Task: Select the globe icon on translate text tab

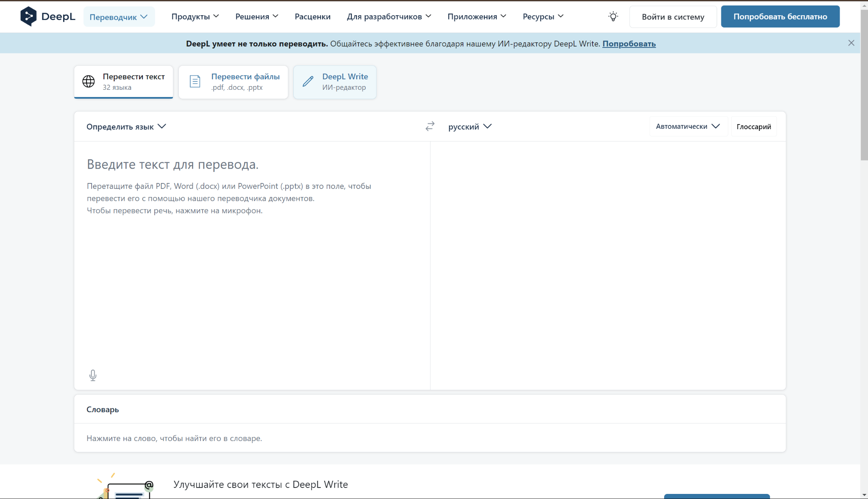Action: (x=89, y=81)
